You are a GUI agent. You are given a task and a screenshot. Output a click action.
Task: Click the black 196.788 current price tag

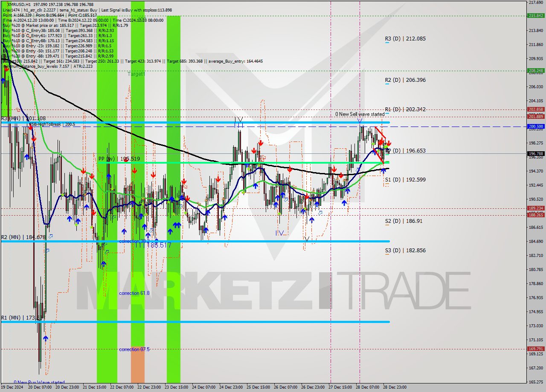click(536, 154)
